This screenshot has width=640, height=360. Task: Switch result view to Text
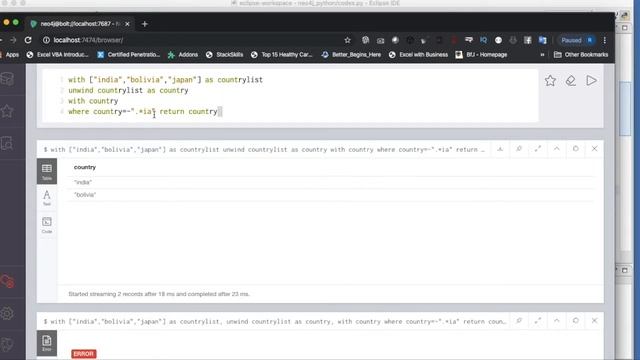[47, 198]
